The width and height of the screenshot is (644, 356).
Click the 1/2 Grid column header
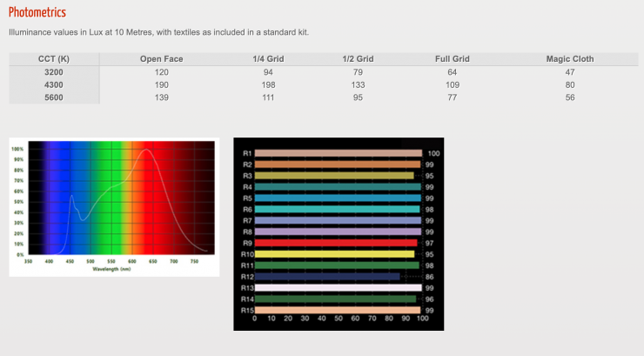click(x=359, y=59)
